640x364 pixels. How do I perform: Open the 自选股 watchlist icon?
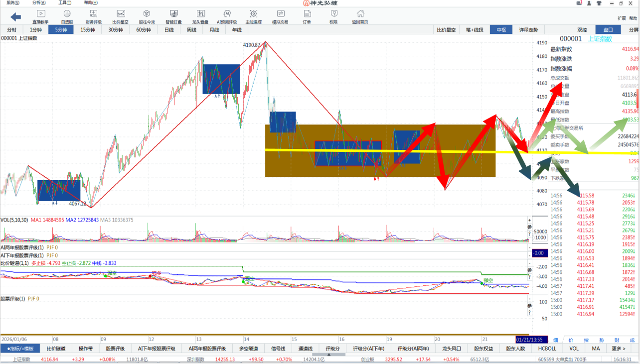[67, 16]
